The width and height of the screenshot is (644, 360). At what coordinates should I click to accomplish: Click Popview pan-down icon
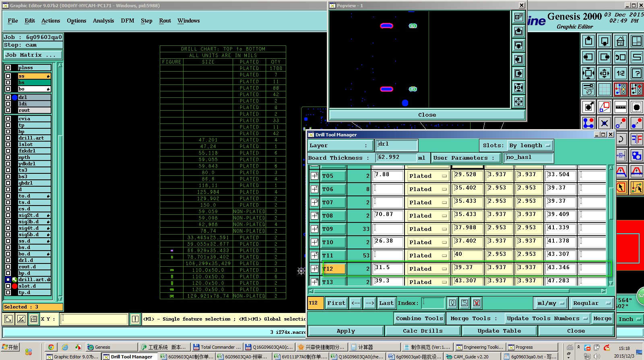519,45
